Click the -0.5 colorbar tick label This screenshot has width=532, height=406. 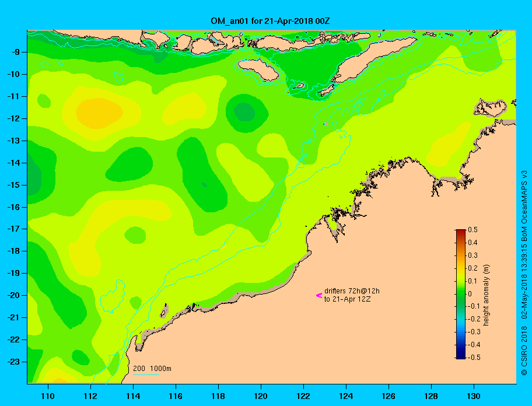tap(474, 358)
